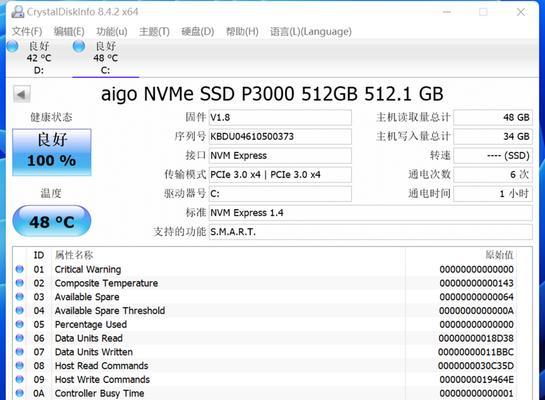This screenshot has height=400, width=545.
Task: Click status dot for Available Spare row
Action: [19, 297]
